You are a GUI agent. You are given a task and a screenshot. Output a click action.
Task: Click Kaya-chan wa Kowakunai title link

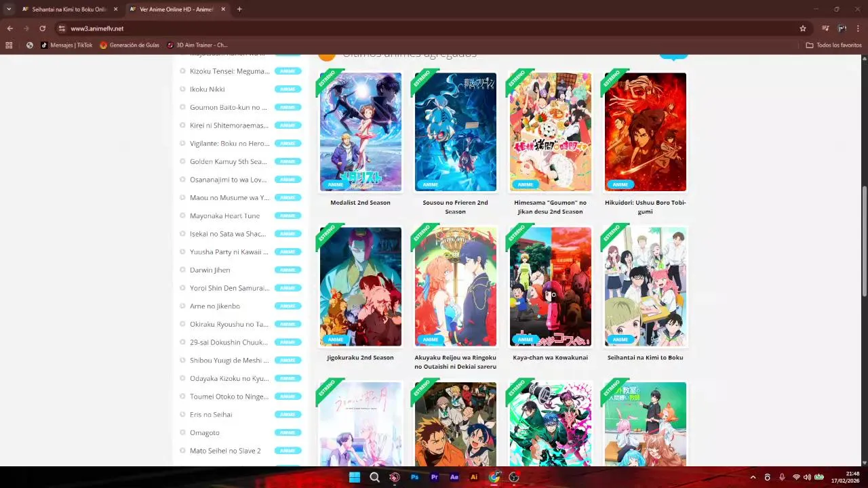click(551, 358)
